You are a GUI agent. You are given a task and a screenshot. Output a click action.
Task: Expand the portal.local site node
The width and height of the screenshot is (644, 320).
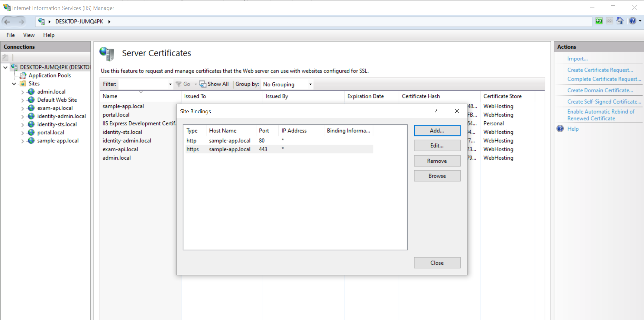(x=23, y=133)
